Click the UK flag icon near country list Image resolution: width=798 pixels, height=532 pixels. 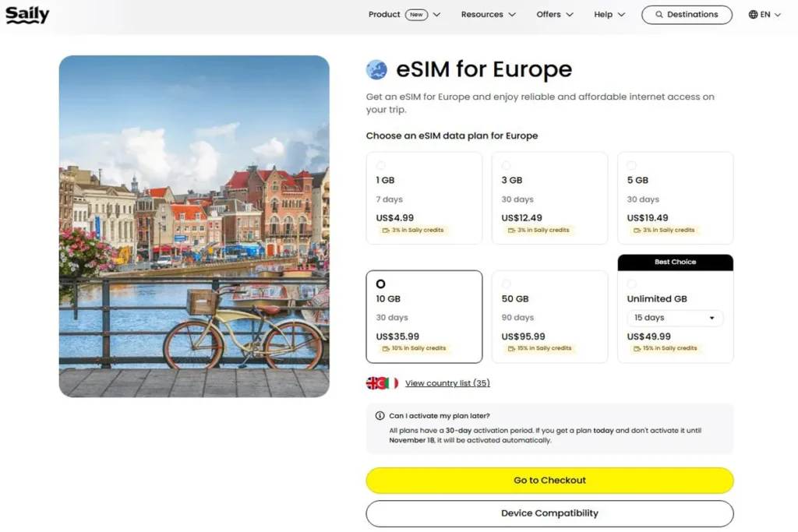(371, 382)
